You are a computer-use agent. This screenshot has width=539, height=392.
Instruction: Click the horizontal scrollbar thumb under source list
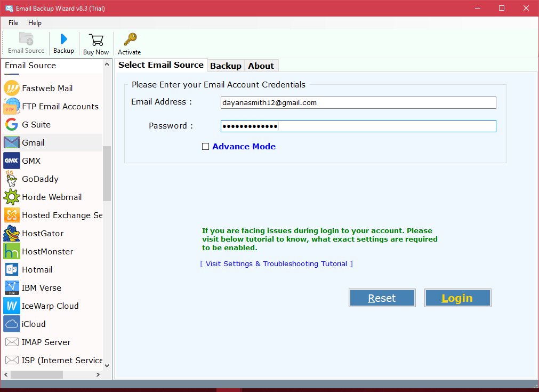click(x=36, y=374)
